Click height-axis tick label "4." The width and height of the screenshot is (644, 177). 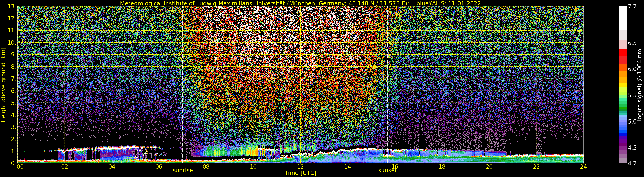pos(13,115)
